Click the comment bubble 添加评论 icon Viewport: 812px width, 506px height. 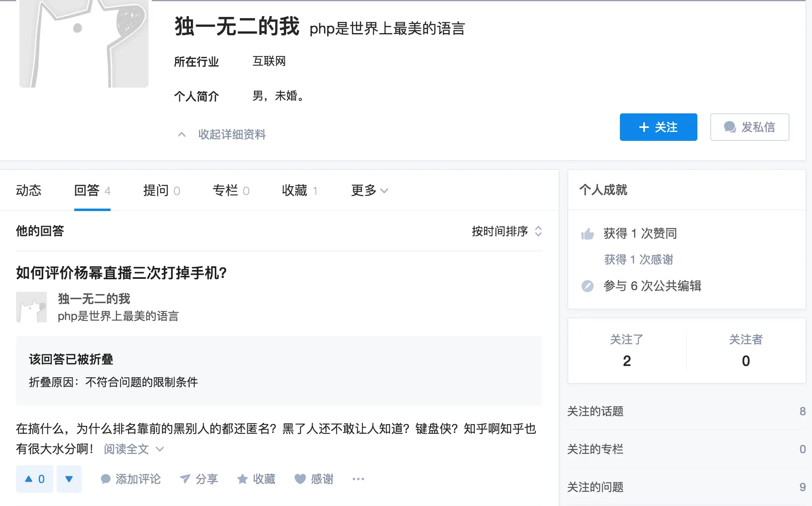tap(105, 479)
